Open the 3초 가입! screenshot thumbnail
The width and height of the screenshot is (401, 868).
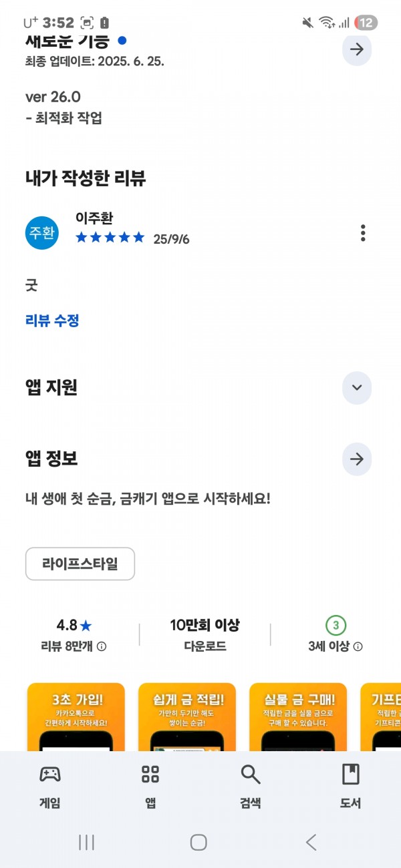76,717
